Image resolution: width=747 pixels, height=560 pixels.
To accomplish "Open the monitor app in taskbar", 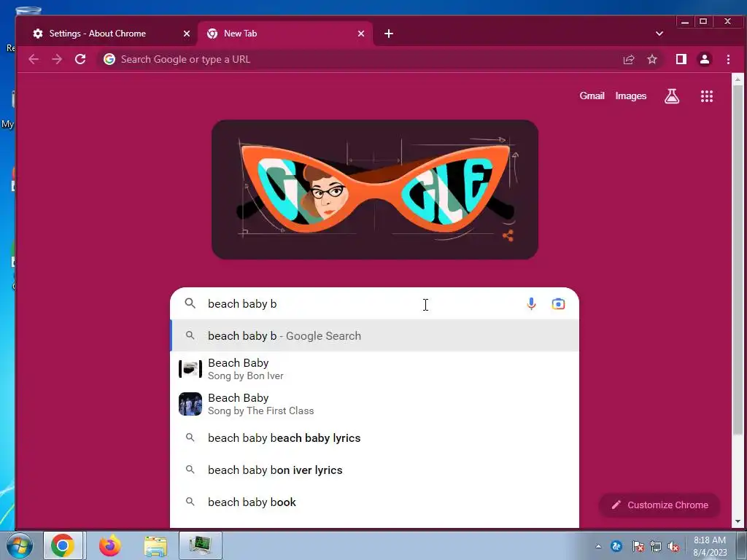I will click(201, 545).
